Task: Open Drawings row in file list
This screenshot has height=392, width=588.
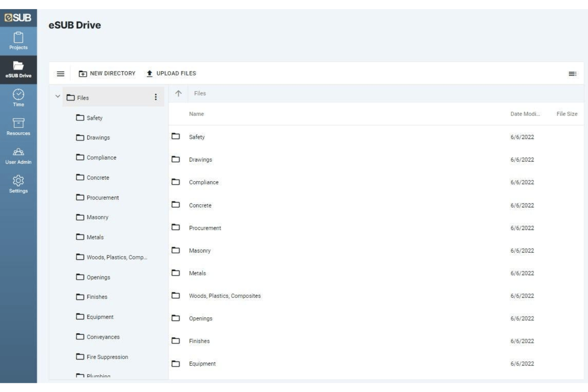Action: [376, 160]
